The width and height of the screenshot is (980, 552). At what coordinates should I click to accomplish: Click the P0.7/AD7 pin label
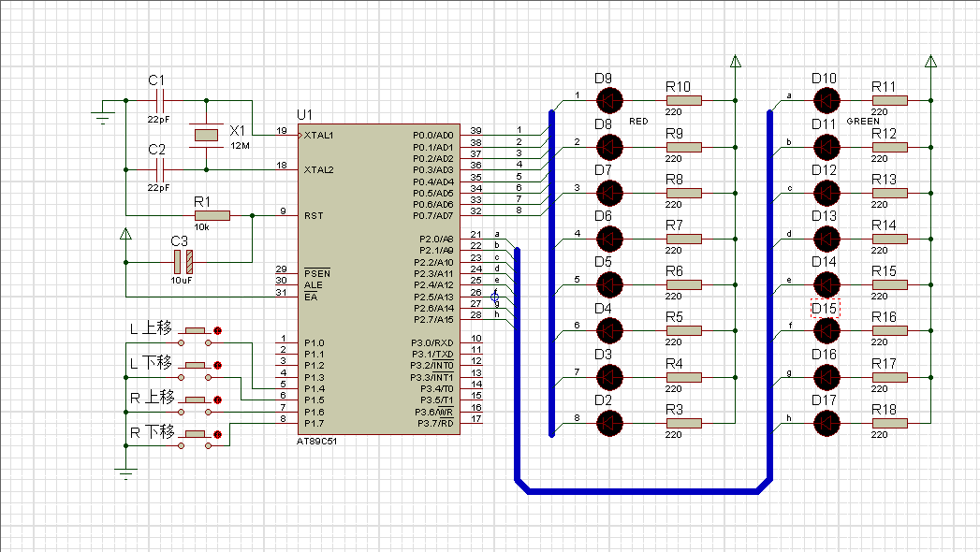coord(433,216)
